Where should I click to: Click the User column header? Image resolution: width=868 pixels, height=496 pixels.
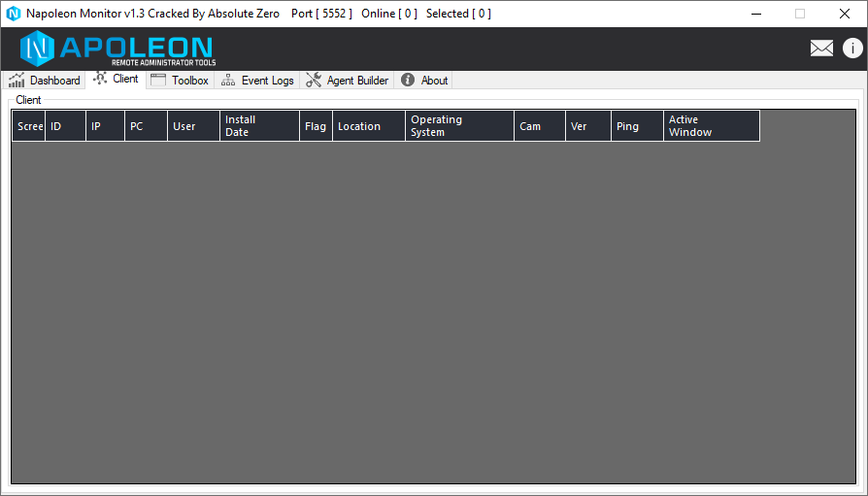pos(193,126)
